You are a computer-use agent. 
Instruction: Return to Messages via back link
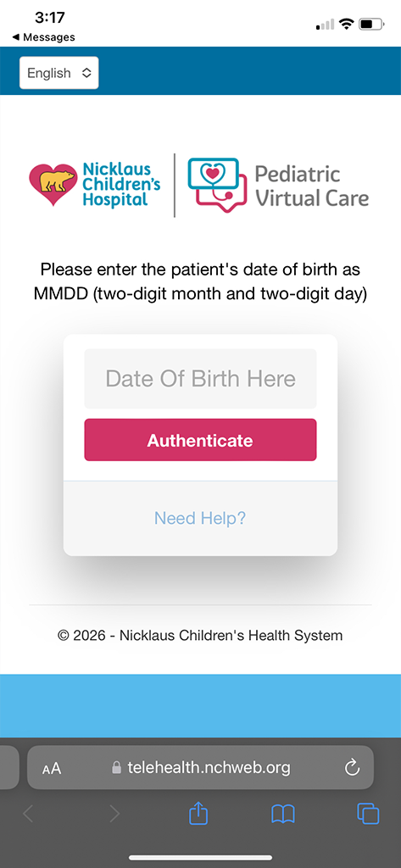pos(43,37)
